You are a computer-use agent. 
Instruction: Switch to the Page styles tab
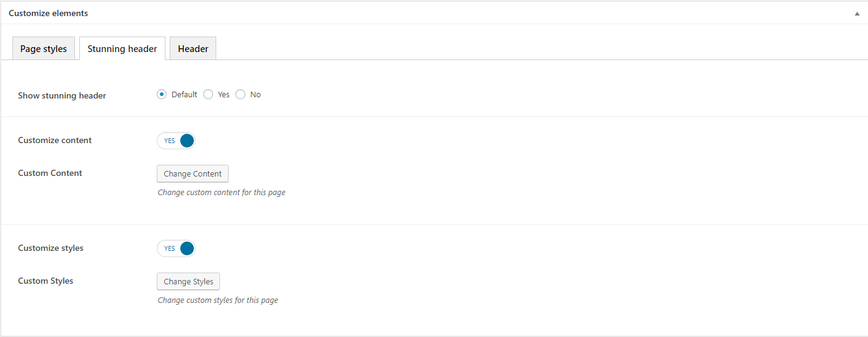coord(43,49)
